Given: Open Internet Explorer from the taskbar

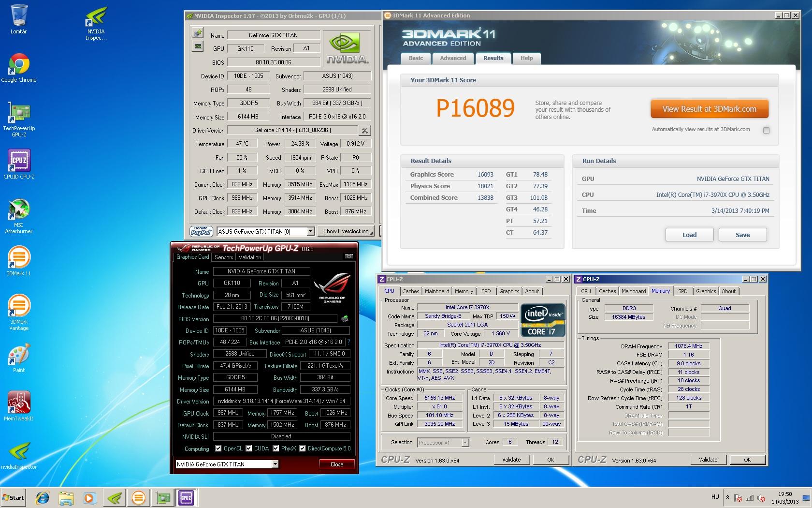Looking at the screenshot, I should tap(43, 497).
